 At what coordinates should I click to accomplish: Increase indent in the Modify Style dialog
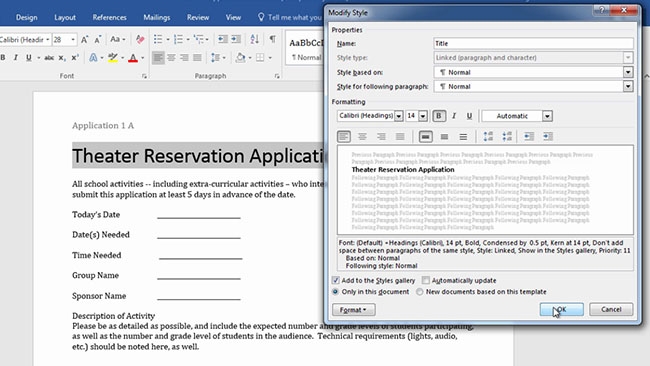coord(548,136)
